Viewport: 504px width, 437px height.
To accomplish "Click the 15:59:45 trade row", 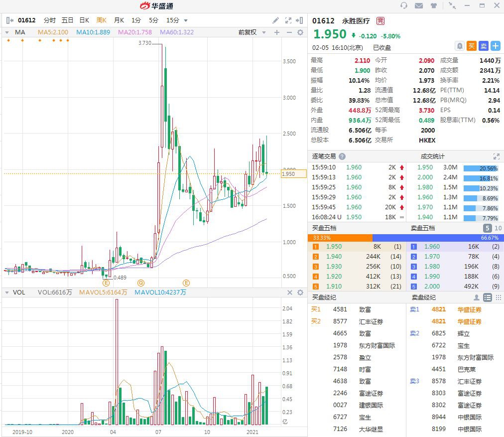I will (x=357, y=207).
